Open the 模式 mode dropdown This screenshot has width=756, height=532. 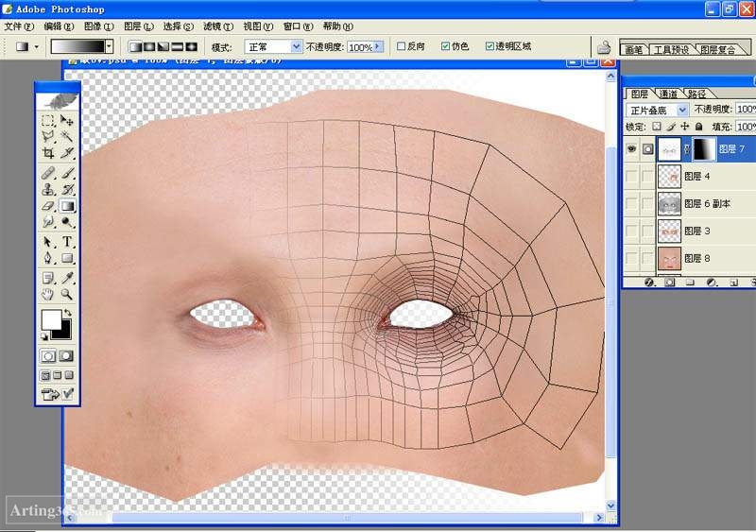pyautogui.click(x=273, y=47)
